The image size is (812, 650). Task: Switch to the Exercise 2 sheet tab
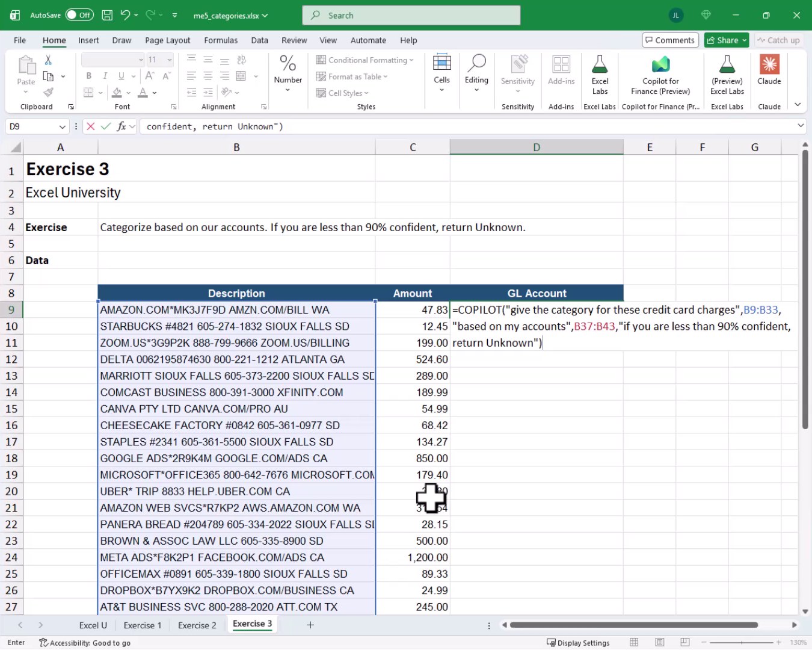pyautogui.click(x=197, y=625)
